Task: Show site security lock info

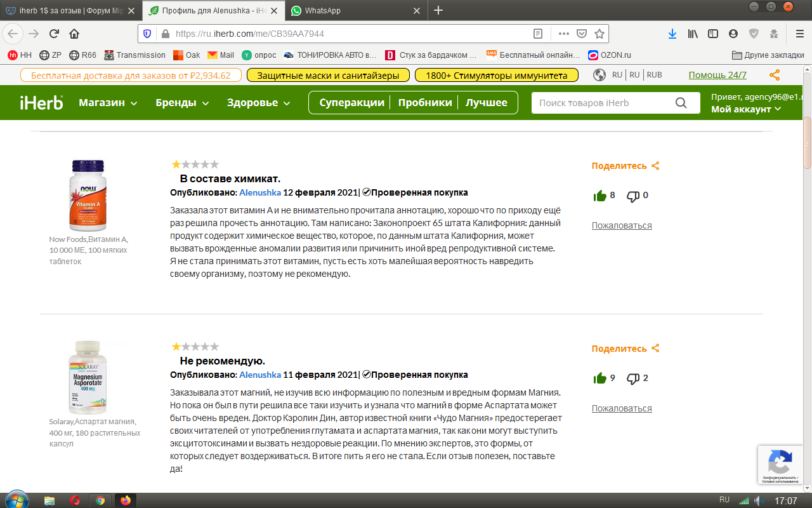Action: pos(165,34)
